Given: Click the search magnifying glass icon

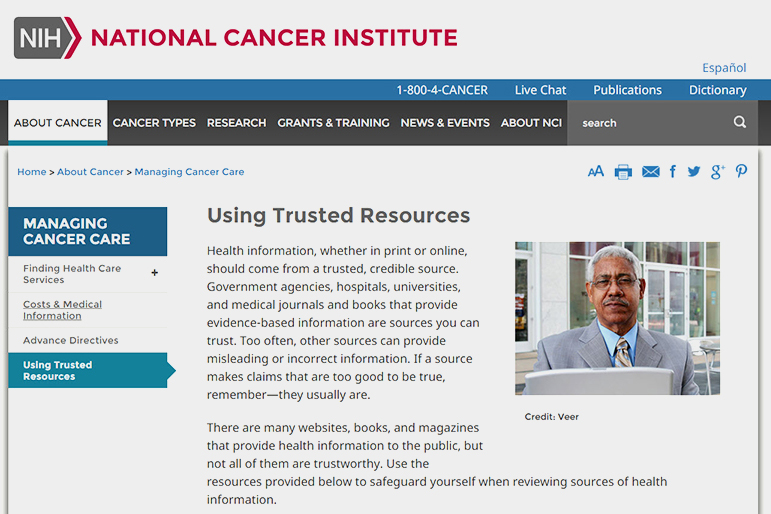Looking at the screenshot, I should [x=740, y=123].
